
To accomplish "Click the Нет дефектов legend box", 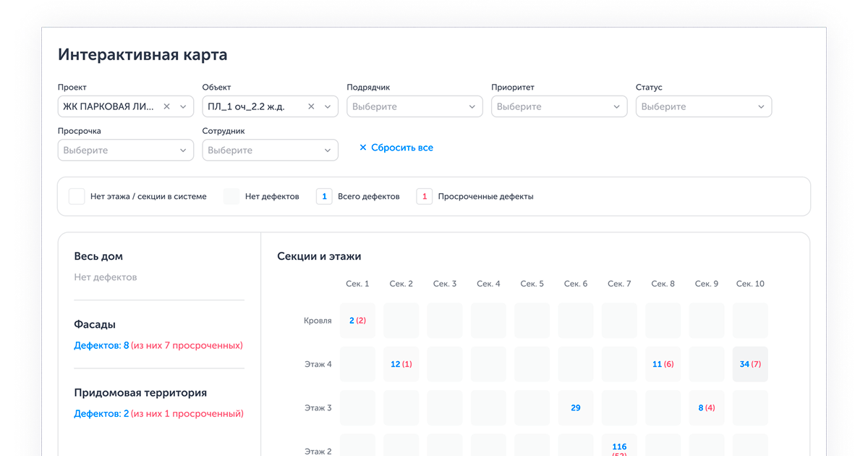I will click(x=231, y=196).
